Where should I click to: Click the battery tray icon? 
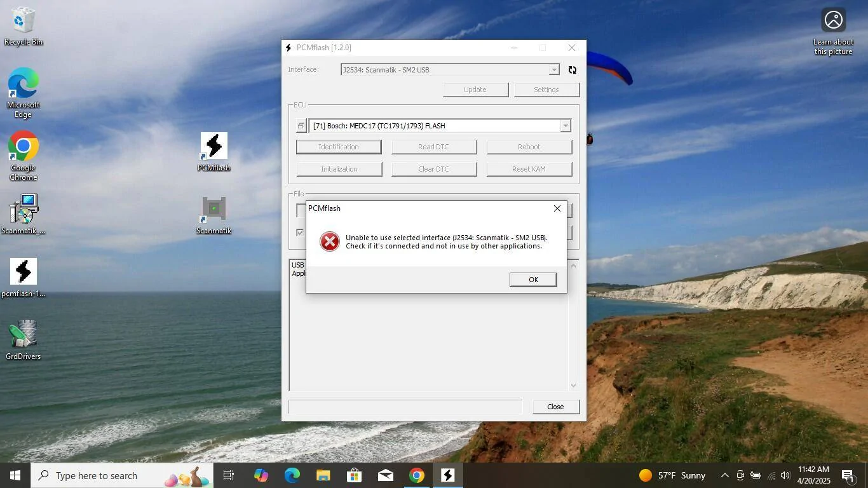pyautogui.click(x=756, y=475)
